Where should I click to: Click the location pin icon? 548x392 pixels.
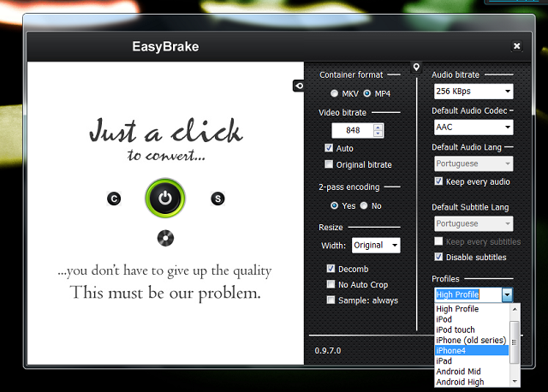pyautogui.click(x=416, y=67)
